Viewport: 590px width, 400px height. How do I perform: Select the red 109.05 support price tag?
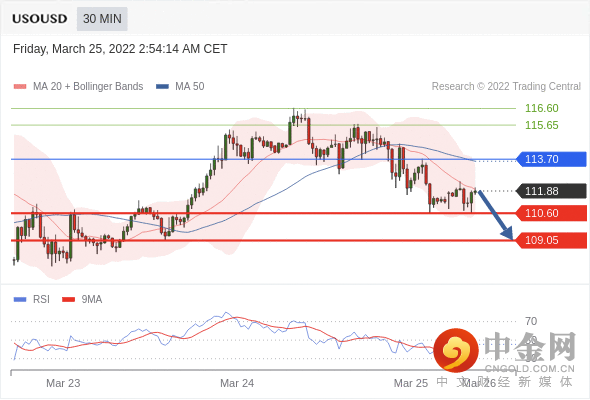click(551, 240)
